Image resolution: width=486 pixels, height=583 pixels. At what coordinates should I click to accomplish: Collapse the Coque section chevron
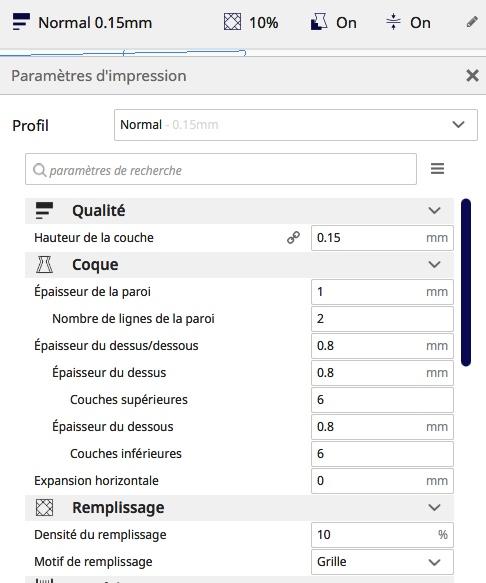(x=434, y=265)
